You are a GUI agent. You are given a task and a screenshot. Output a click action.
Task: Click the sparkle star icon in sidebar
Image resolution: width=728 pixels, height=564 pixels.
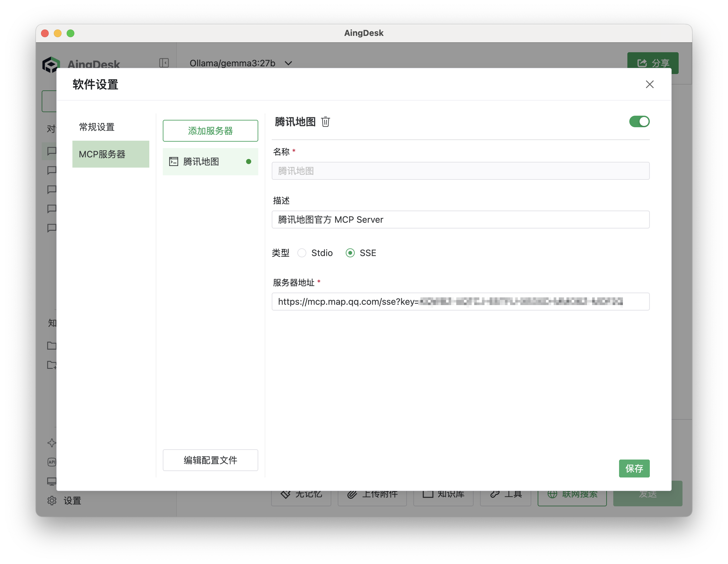[x=52, y=443]
